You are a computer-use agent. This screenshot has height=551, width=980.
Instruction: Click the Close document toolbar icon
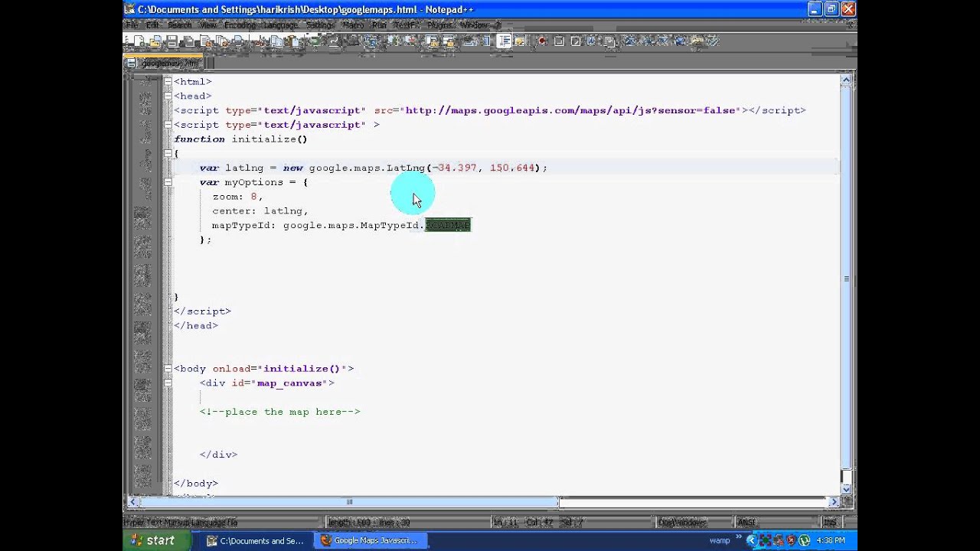tap(205, 41)
